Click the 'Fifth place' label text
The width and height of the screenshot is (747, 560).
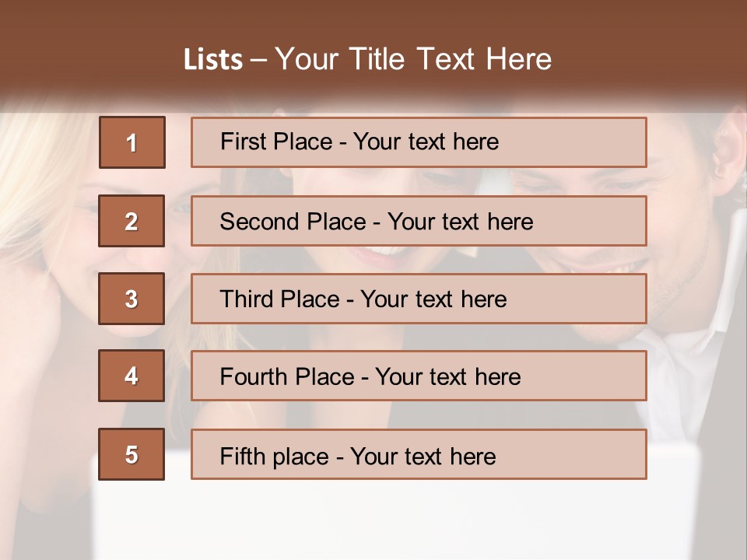[274, 456]
